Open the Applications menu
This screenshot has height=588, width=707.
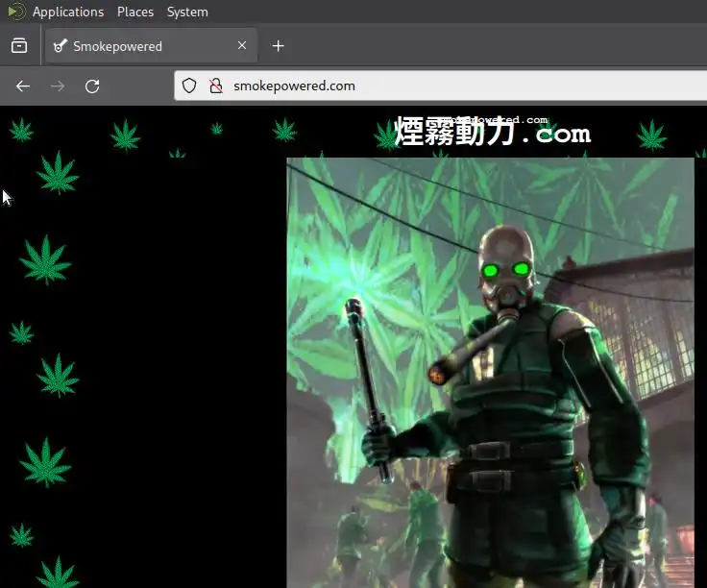coord(68,12)
